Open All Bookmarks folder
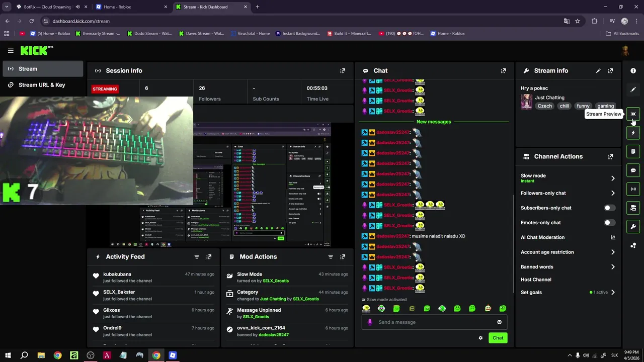Screen dimensions: 644x362 coord(622,34)
